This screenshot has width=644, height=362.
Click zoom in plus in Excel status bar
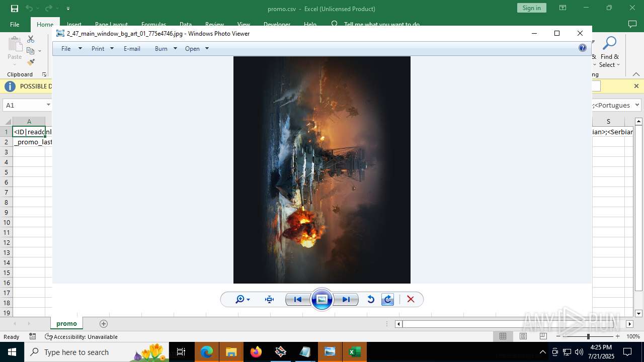tap(618, 336)
